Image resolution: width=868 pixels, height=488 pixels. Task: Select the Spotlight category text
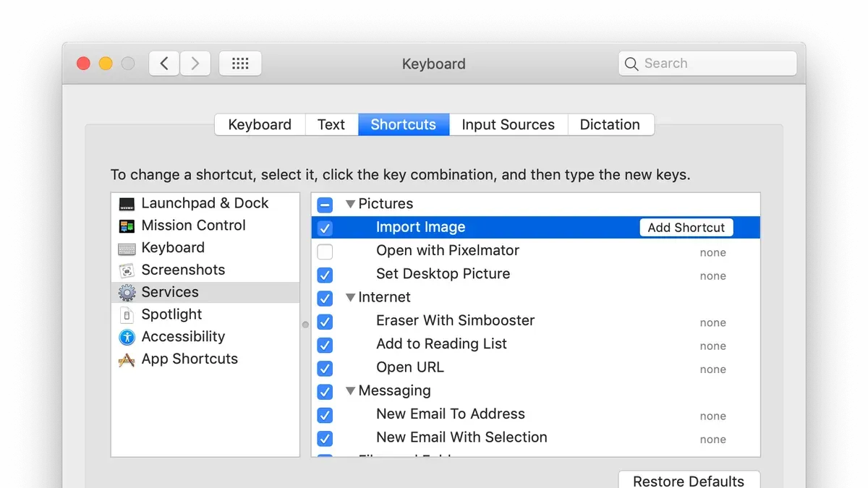(x=171, y=314)
